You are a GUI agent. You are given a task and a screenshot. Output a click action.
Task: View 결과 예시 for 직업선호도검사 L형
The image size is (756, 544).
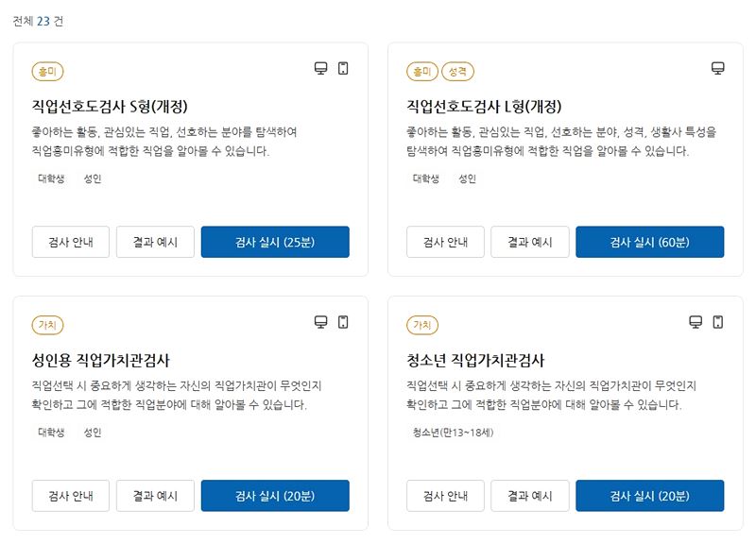(528, 242)
